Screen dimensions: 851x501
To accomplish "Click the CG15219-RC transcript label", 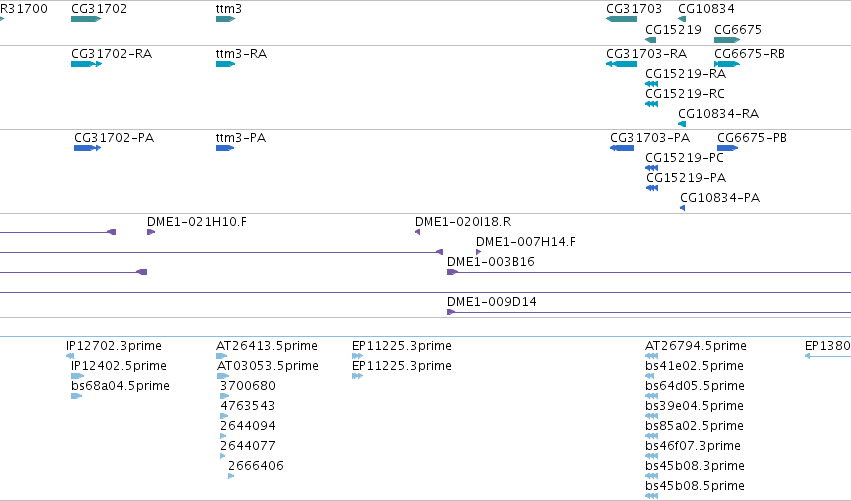I will coord(685,93).
